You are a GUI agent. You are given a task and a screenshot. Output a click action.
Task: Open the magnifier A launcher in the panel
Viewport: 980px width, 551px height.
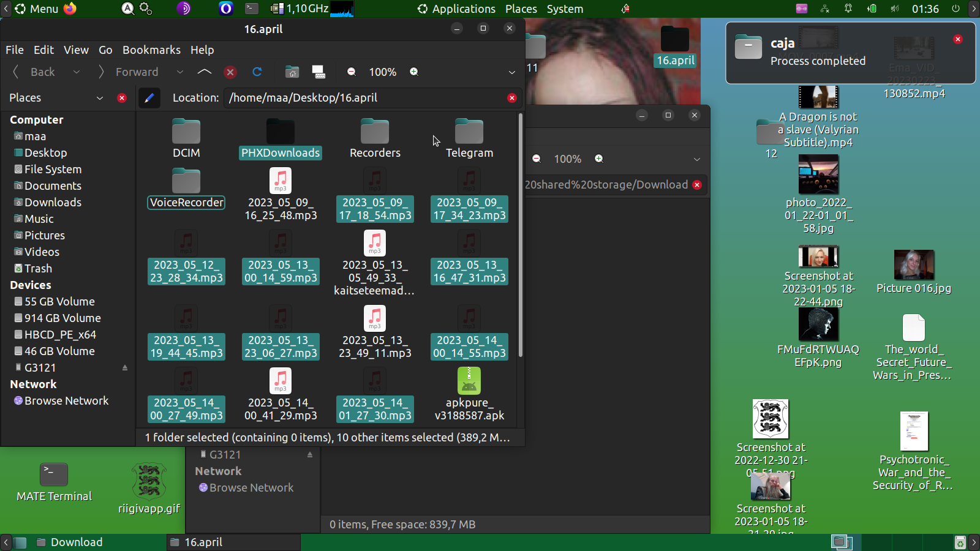click(x=128, y=9)
